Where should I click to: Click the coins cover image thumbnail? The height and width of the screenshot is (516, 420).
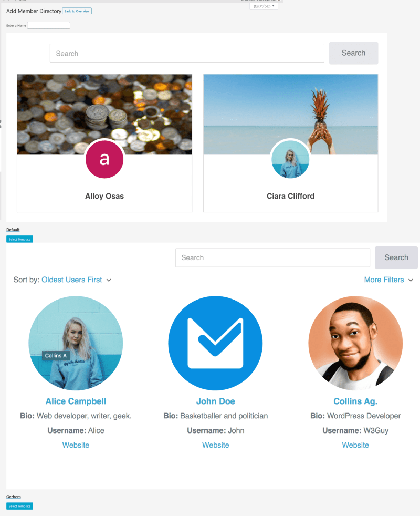click(104, 114)
